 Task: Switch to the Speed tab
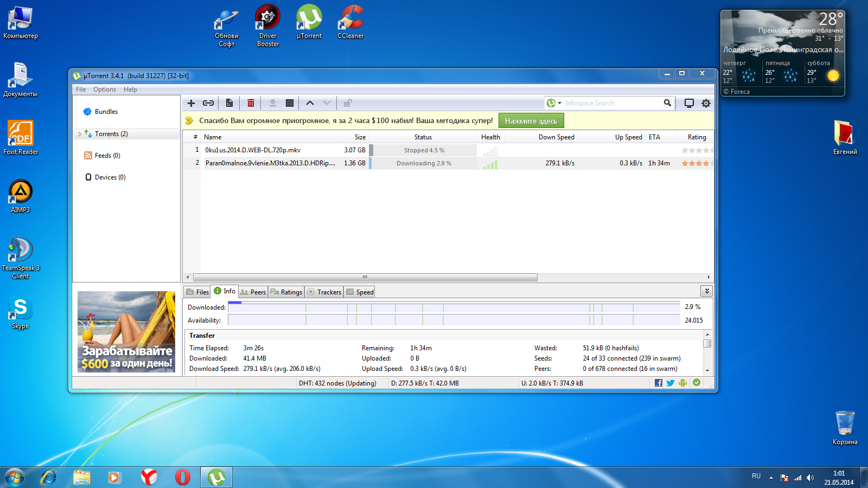click(x=360, y=292)
